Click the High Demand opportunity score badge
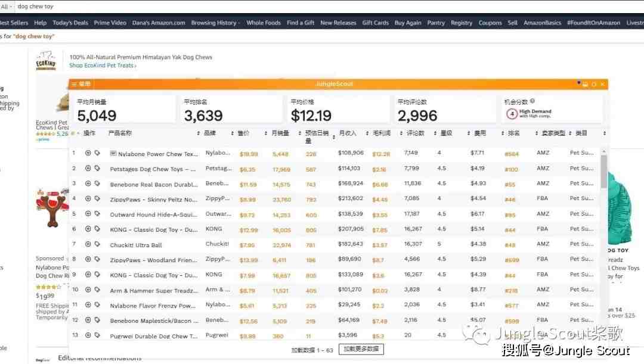This screenshot has height=364, width=644. pyautogui.click(x=529, y=114)
